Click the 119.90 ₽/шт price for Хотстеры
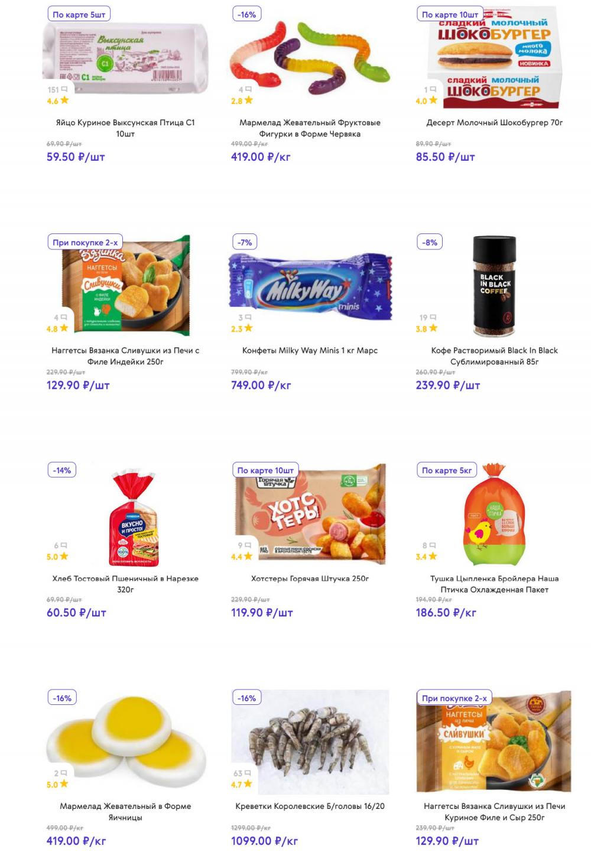The height and width of the screenshot is (868, 591). 262,613
